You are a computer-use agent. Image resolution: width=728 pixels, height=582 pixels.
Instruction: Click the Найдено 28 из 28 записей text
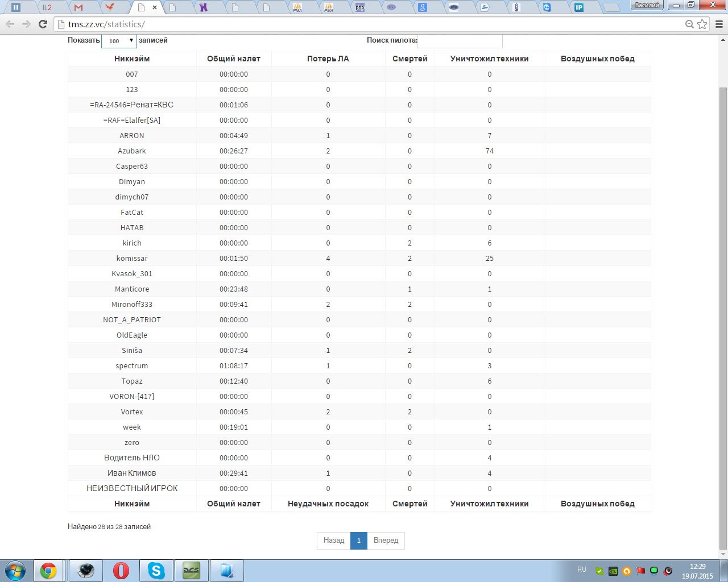pyautogui.click(x=109, y=527)
